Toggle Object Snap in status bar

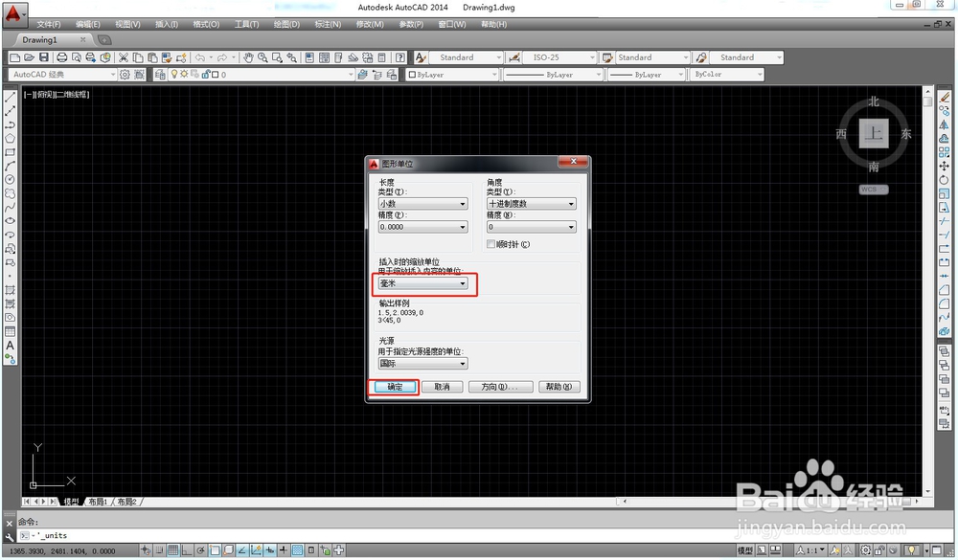click(215, 550)
